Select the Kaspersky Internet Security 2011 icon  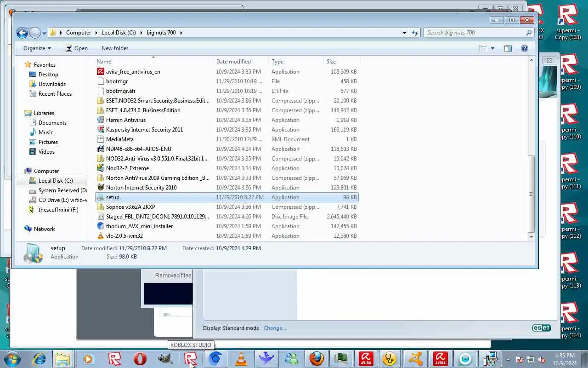pos(101,130)
